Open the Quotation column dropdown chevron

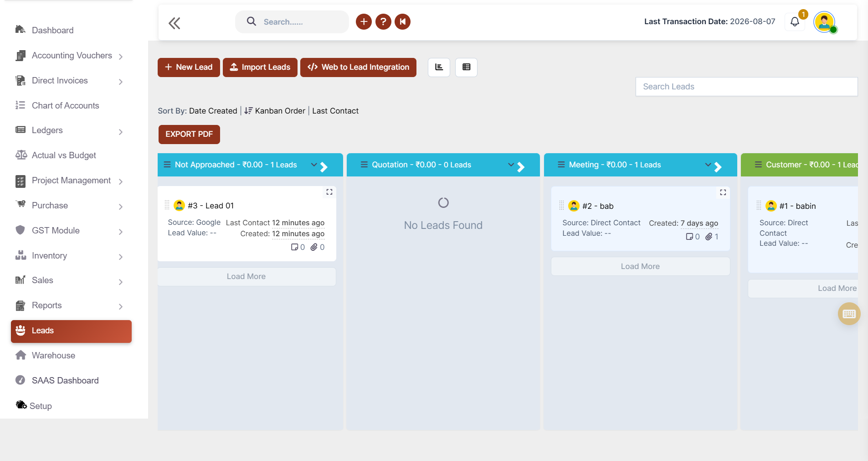coord(511,165)
